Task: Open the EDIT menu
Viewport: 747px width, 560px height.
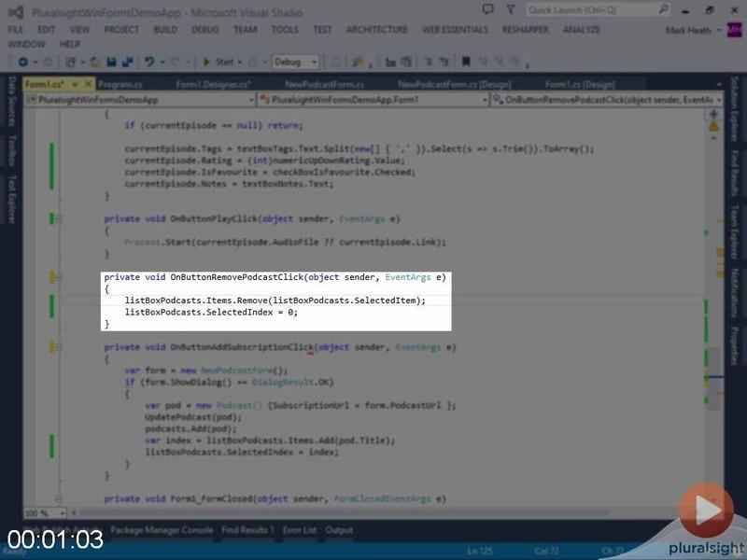Action: 46,30
